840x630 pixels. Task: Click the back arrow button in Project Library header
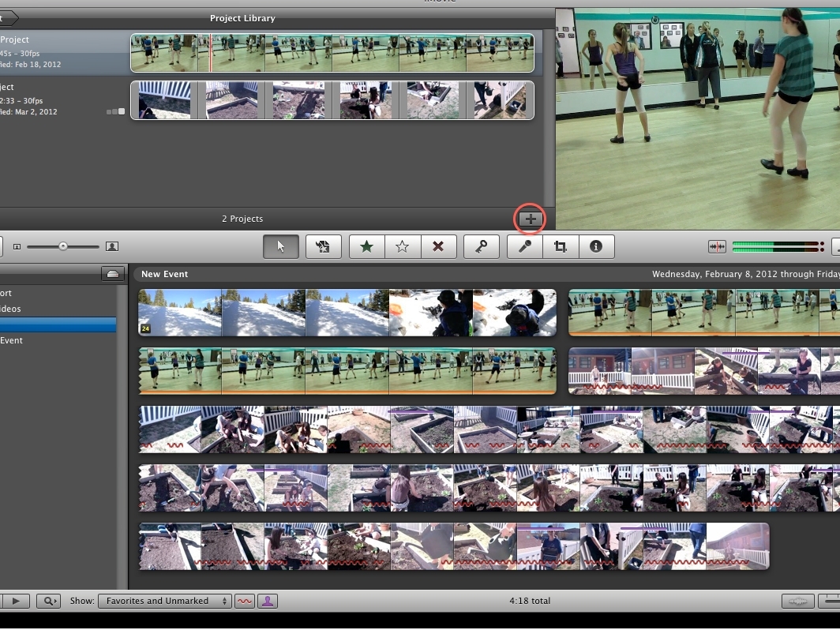[8, 18]
